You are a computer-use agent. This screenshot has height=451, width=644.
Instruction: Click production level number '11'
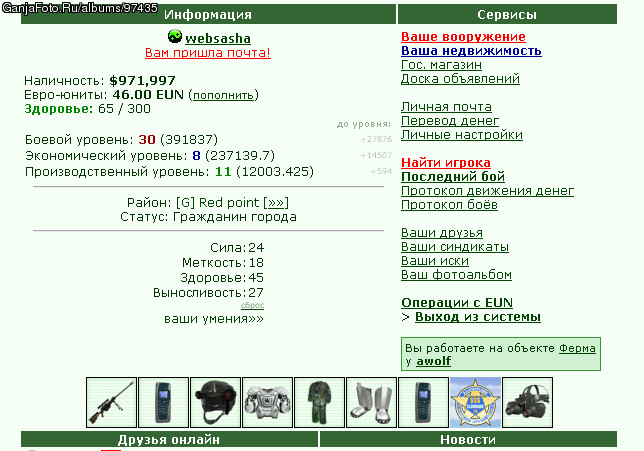pyautogui.click(x=223, y=171)
